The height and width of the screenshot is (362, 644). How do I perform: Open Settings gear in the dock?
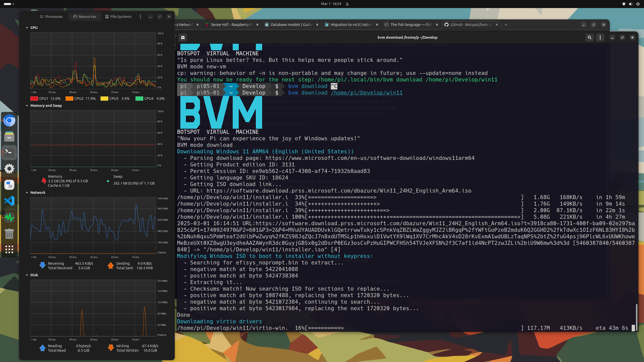click(x=9, y=169)
